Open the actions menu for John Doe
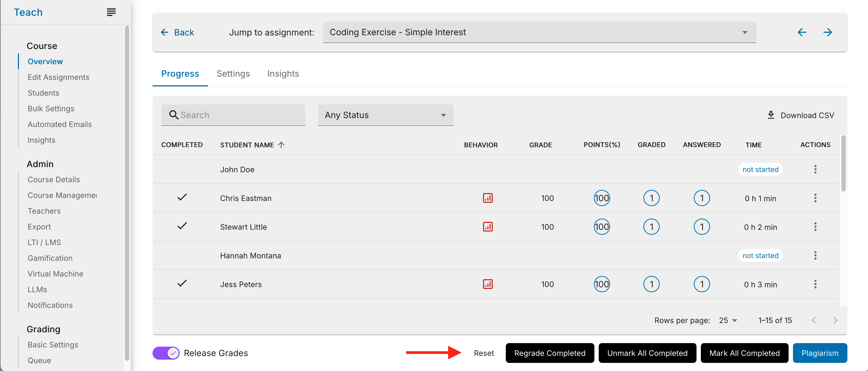 click(x=815, y=169)
